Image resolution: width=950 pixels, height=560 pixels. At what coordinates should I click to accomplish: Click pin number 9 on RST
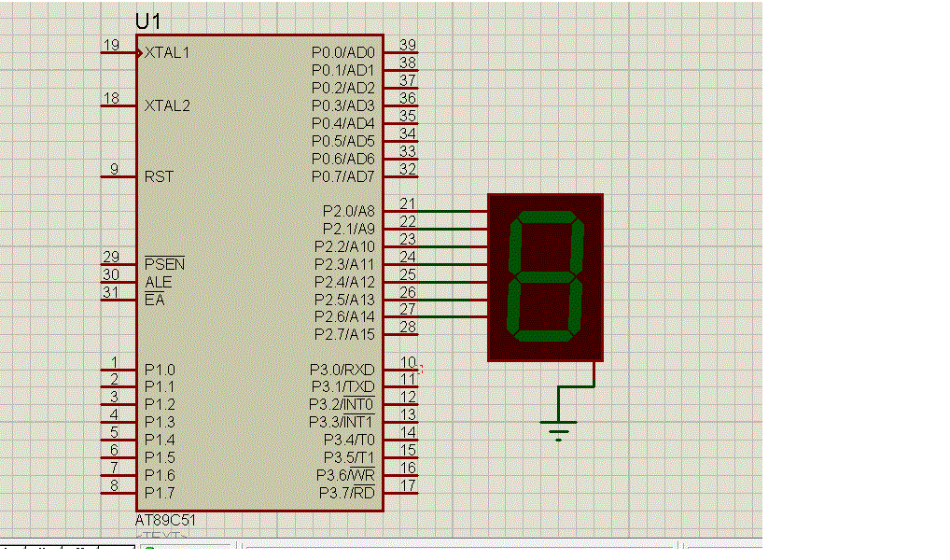115,169
